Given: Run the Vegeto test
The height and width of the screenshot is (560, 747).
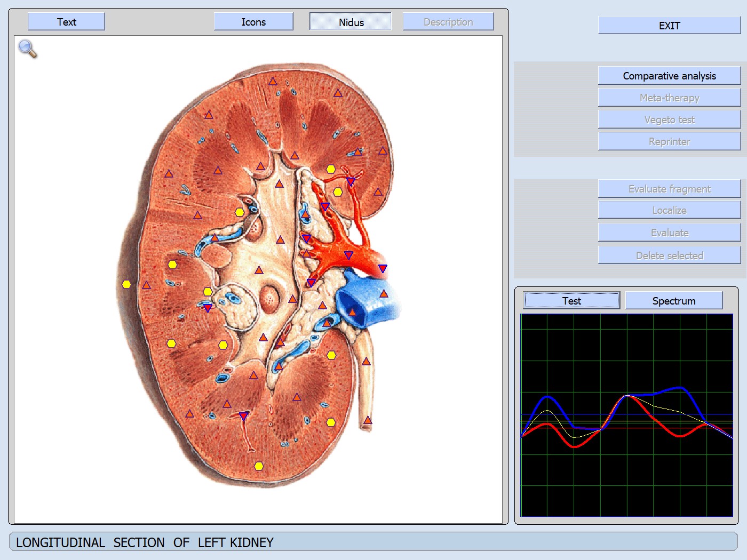Looking at the screenshot, I should coord(669,119).
